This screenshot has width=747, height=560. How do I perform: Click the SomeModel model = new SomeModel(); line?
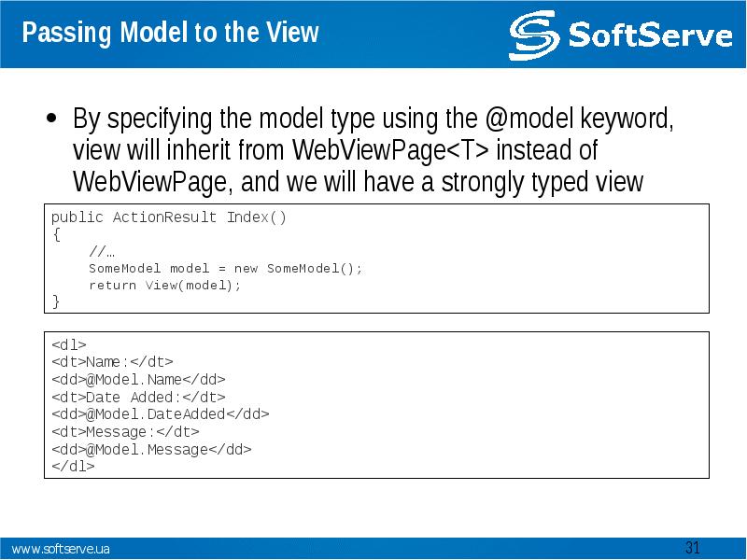pyautogui.click(x=225, y=269)
